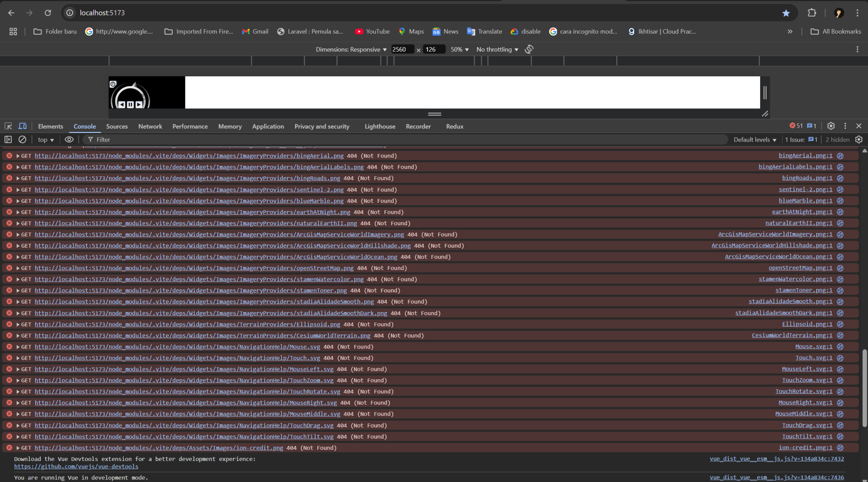This screenshot has width=868, height=482.
Task: Open the apps grid in bookmarks bar
Action: pos(13,32)
